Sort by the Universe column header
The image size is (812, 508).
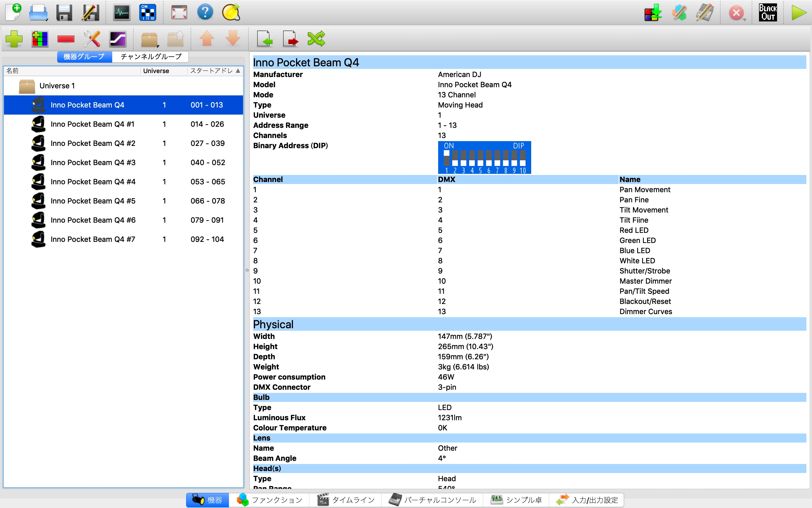tap(164, 71)
